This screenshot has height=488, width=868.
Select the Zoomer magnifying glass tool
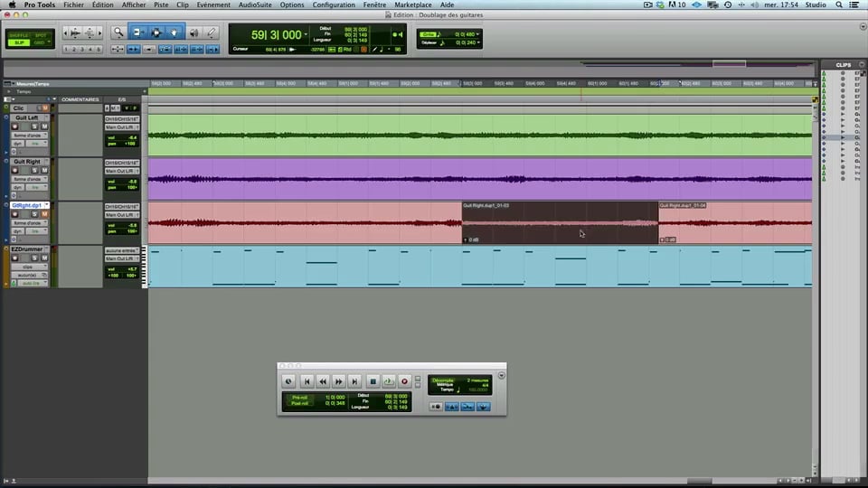[118, 33]
